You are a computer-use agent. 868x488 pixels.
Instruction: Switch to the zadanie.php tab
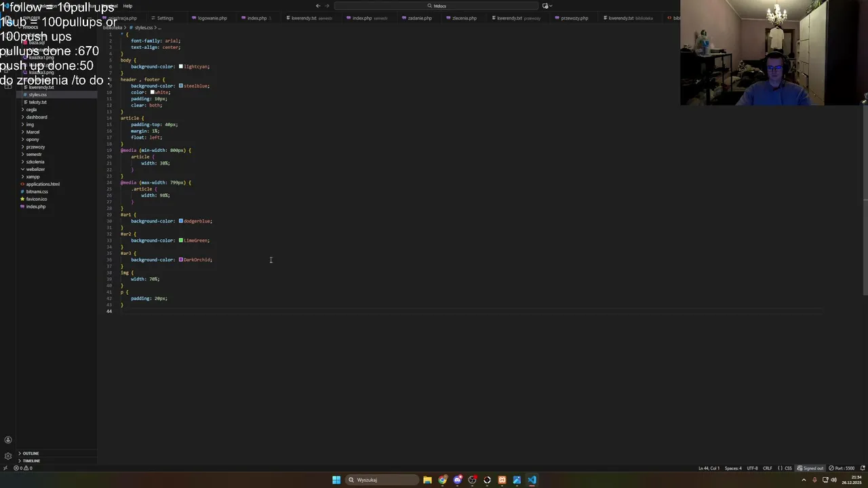click(x=420, y=18)
